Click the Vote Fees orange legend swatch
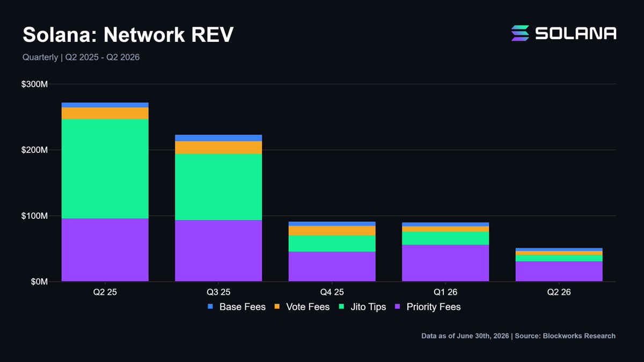This screenshot has width=644, height=362. click(277, 307)
